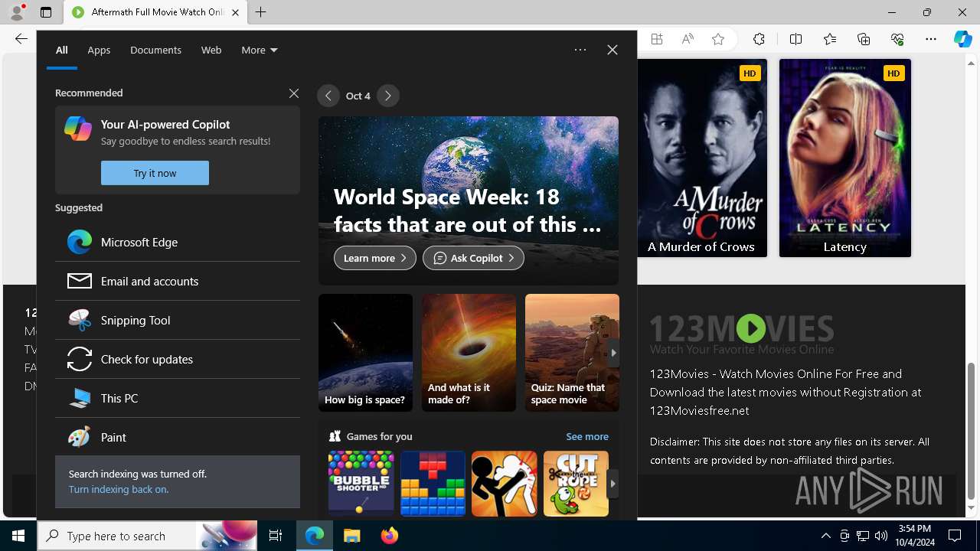Launch Firefox from taskbar

click(389, 536)
